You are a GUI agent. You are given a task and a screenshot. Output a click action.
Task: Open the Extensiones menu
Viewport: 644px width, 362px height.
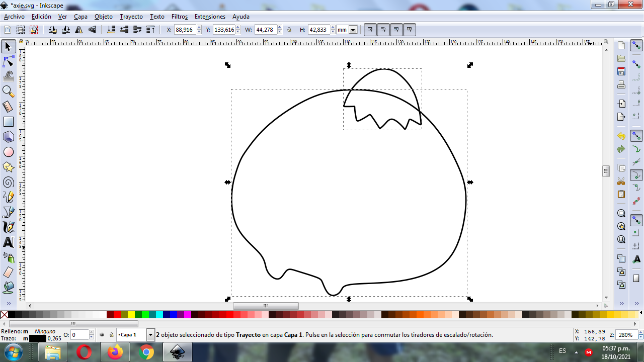click(210, 17)
